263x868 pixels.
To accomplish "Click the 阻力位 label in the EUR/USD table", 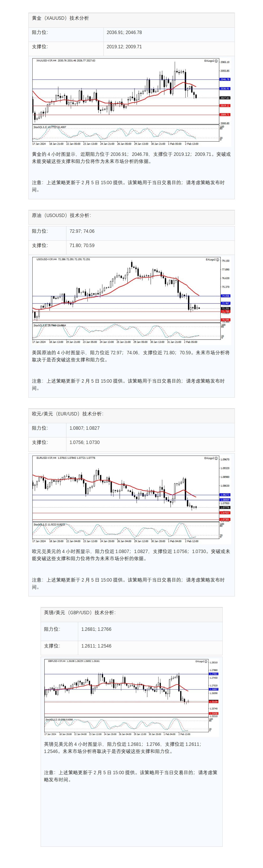I will tap(40, 428).
